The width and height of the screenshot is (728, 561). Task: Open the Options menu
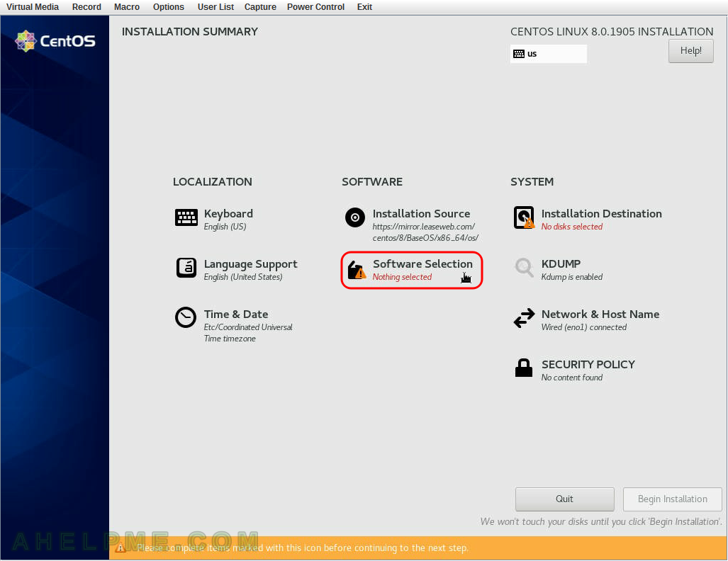point(169,7)
